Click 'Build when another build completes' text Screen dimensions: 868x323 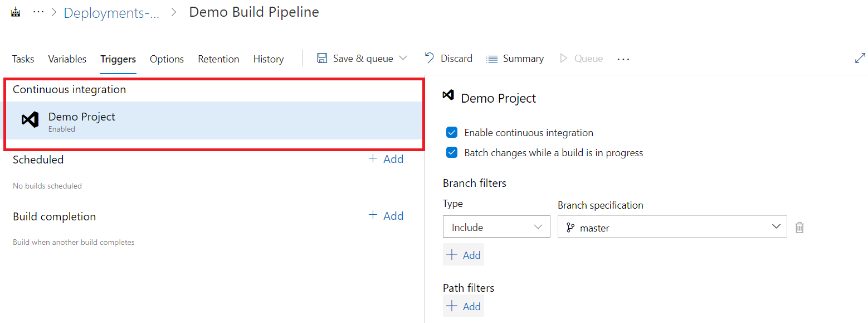point(74,242)
